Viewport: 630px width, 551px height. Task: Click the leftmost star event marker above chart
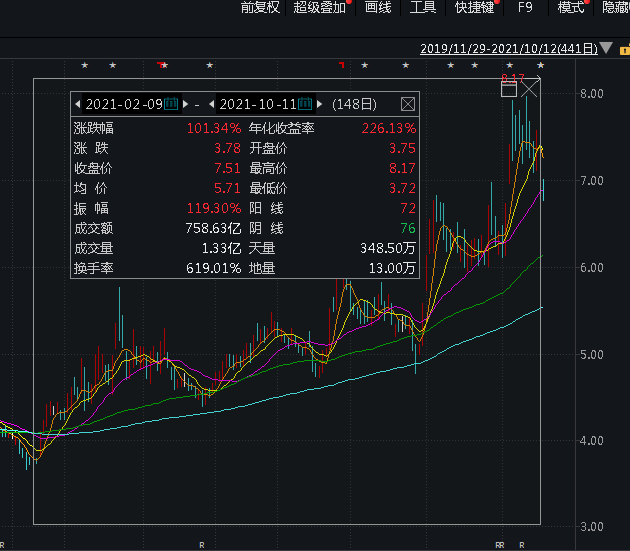click(x=85, y=66)
